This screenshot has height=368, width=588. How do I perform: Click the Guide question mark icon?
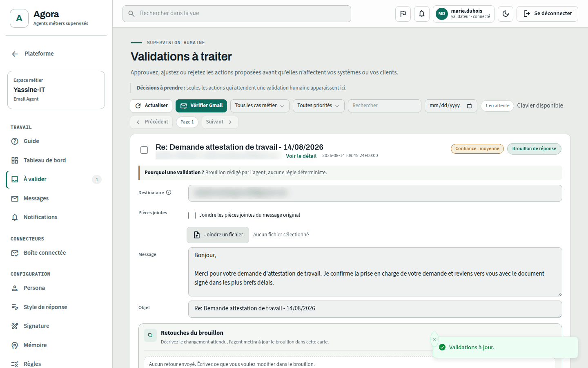[15, 141]
